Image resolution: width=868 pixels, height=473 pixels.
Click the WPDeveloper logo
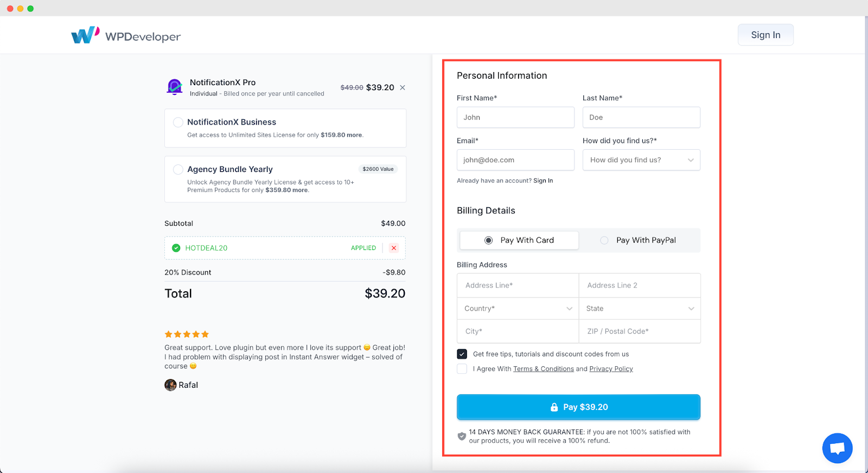(x=126, y=35)
